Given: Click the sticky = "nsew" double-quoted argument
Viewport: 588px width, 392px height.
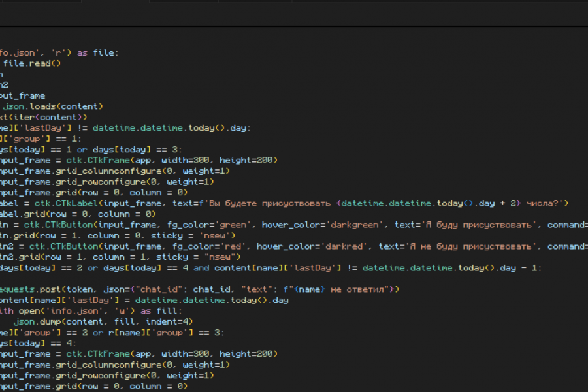Looking at the screenshot, I should click(199, 257).
